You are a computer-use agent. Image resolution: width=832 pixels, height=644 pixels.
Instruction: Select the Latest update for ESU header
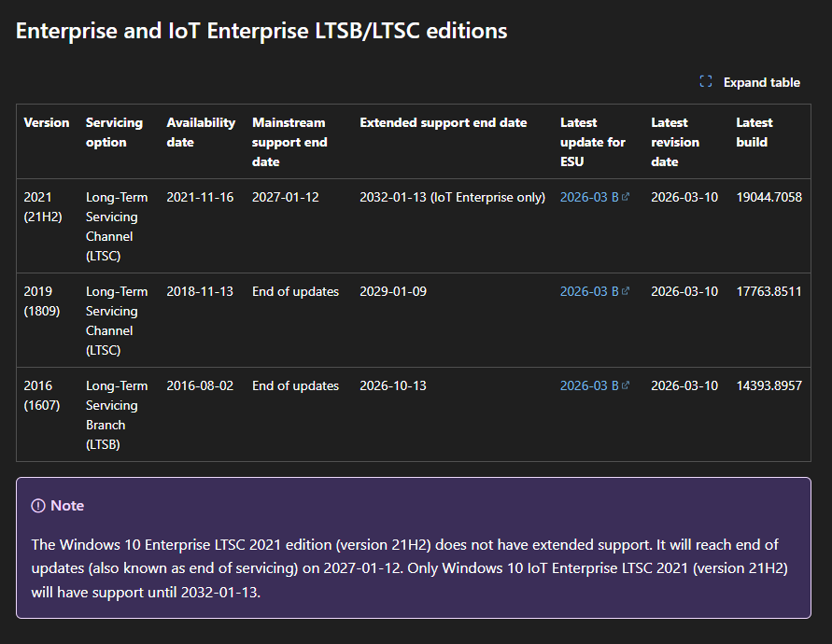point(593,142)
